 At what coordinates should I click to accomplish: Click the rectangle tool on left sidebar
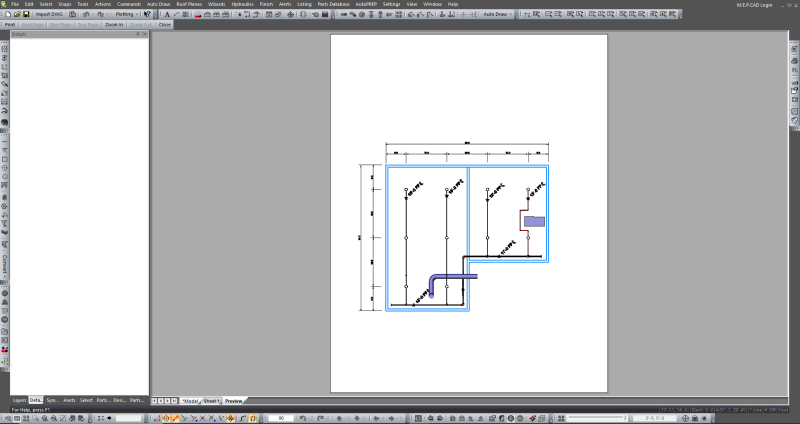coord(5,159)
